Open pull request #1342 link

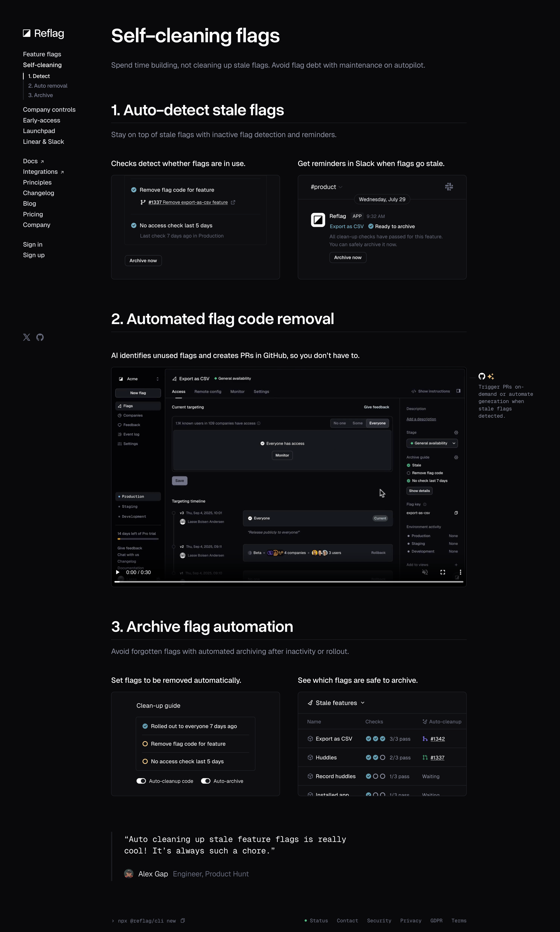(x=438, y=739)
